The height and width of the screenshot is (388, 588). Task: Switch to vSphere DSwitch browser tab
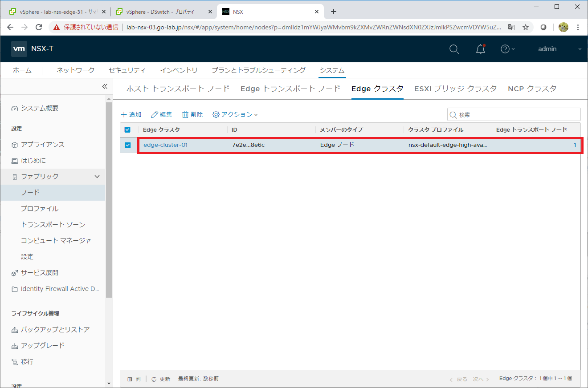164,12
